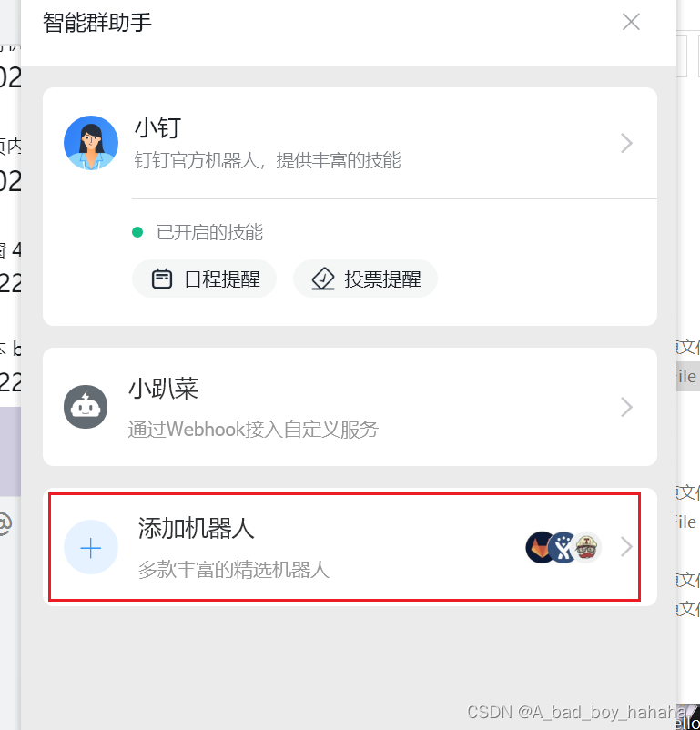Click the blue plus icon for adding a robot
This screenshot has width=700, height=730.
(x=91, y=547)
